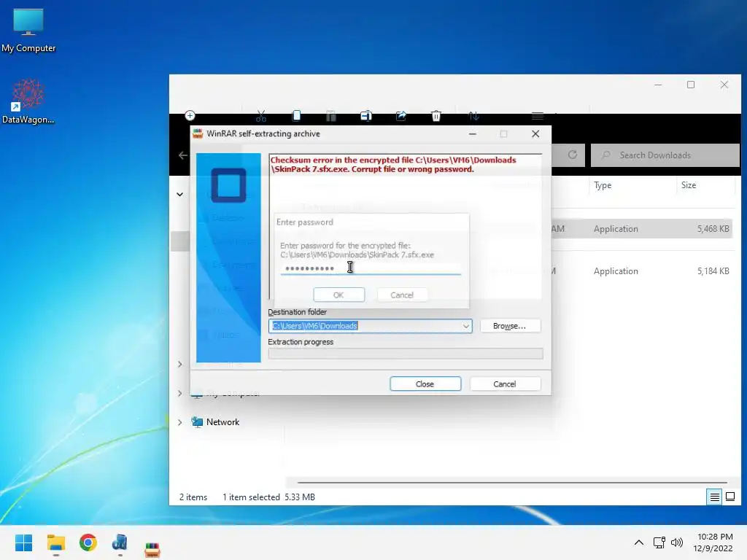Expand the tree chevron above the My Computer node
This screenshot has width=747, height=560.
coord(180,365)
